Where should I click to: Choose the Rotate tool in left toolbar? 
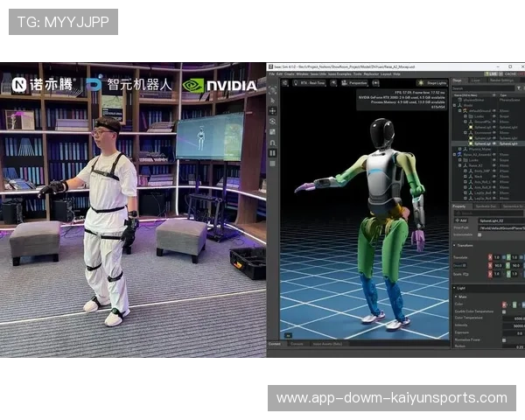coord(272,122)
